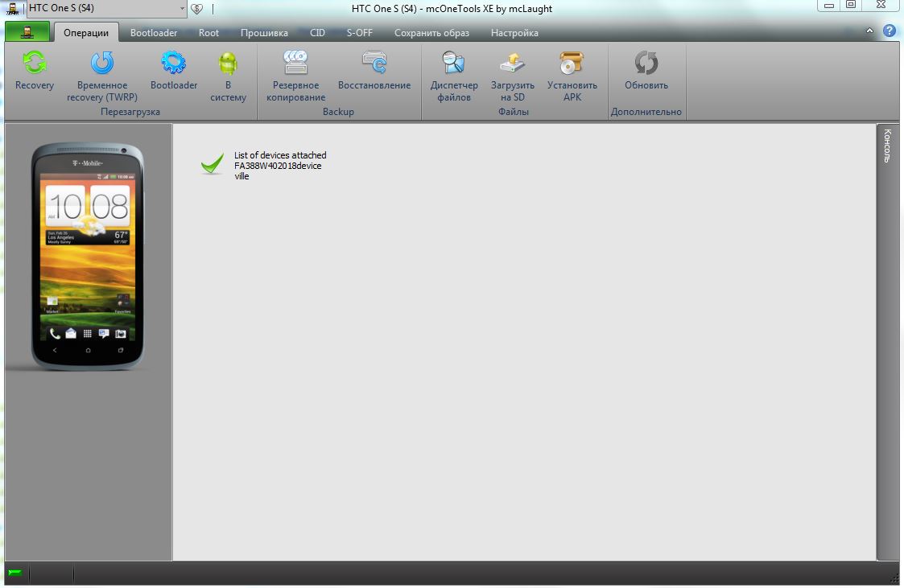This screenshot has height=588, width=904.
Task: Click app icon in title bar corner
Action: pos(12,8)
